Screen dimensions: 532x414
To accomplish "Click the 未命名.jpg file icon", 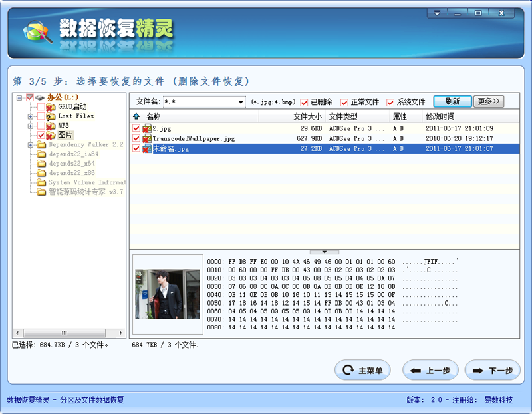I will tap(147, 148).
